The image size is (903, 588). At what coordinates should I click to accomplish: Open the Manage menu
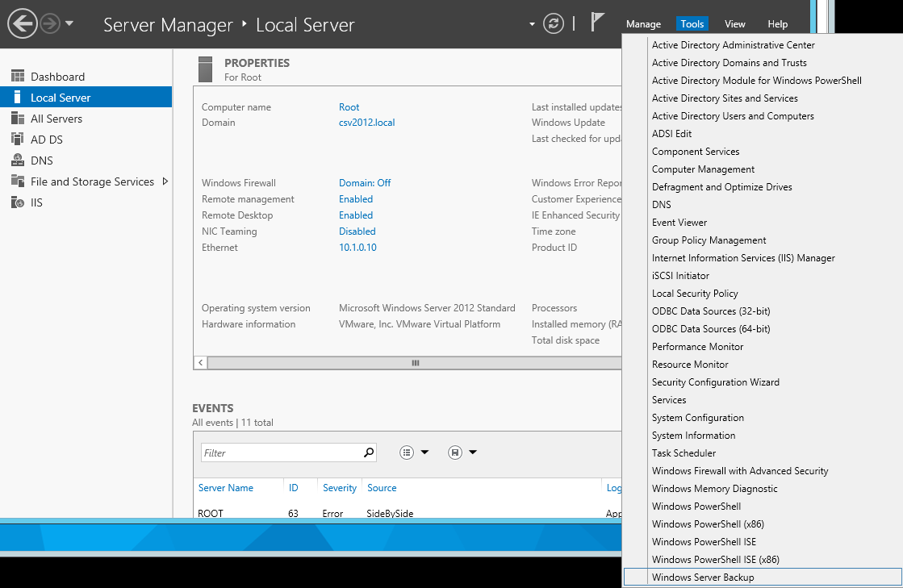coord(643,24)
